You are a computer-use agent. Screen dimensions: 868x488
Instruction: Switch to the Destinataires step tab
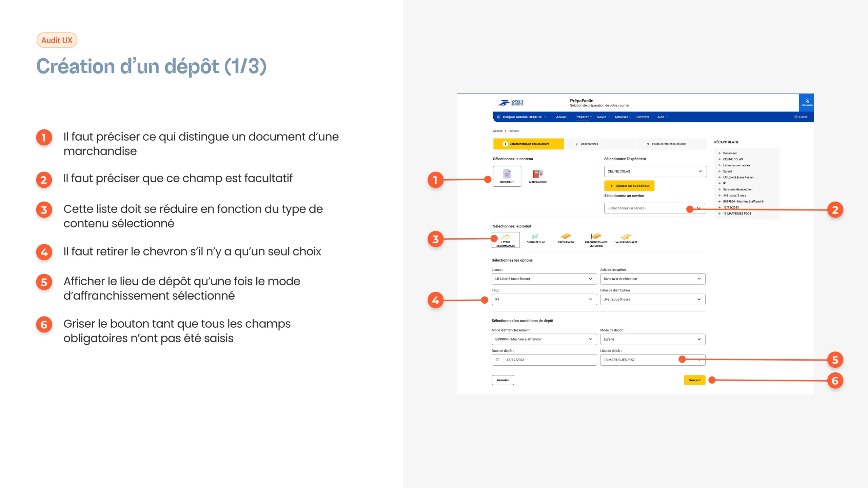pyautogui.click(x=589, y=144)
